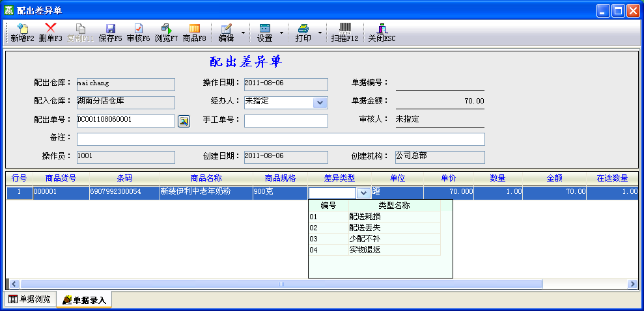
Task: Save with the 保存F5 icon
Action: pos(111,29)
